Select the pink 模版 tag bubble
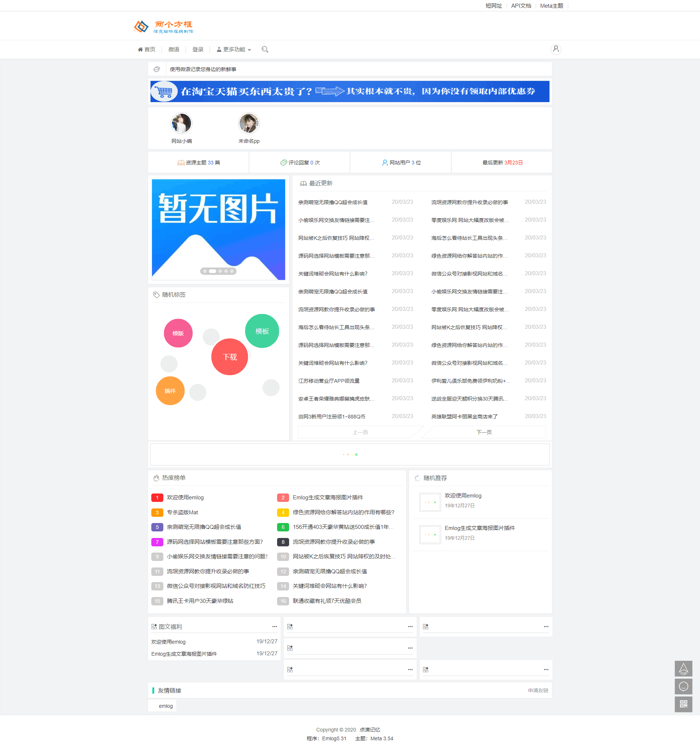This screenshot has height=749, width=700. [178, 333]
